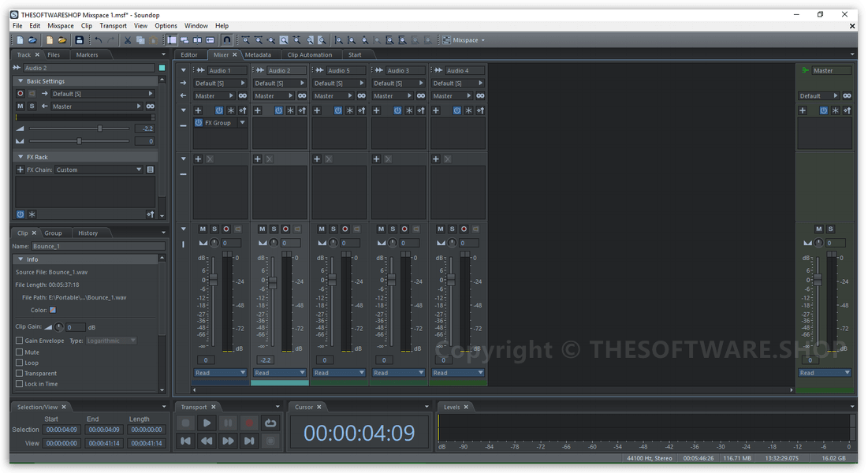Add an FX plugin on Audio 1 strip
This screenshot has width=868, height=473.
pyautogui.click(x=197, y=110)
